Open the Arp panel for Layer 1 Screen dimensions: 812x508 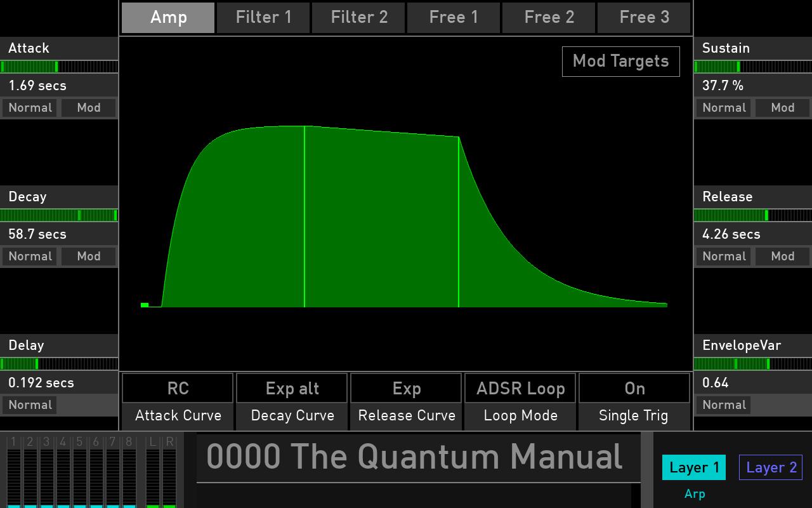pos(695,493)
